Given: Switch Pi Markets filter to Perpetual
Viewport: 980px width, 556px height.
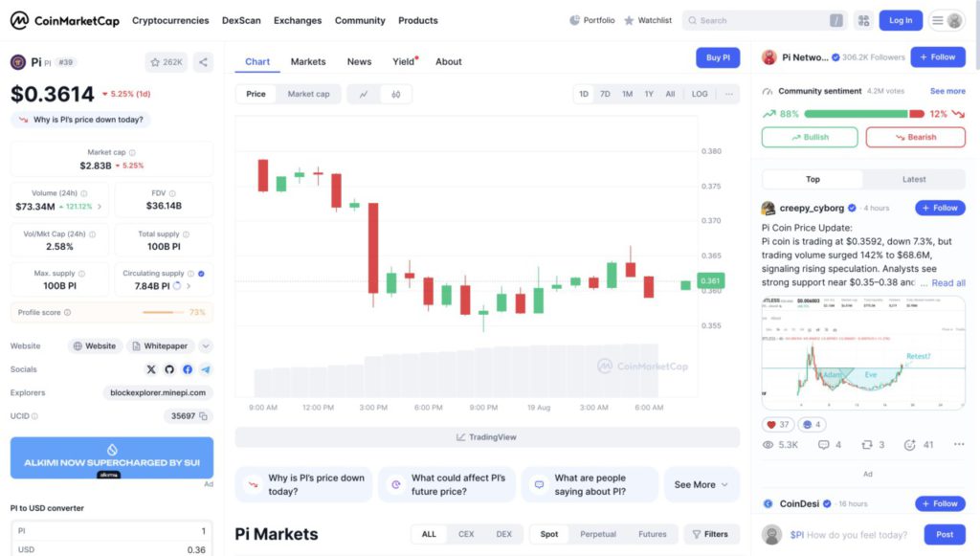Looking at the screenshot, I should 598,534.
